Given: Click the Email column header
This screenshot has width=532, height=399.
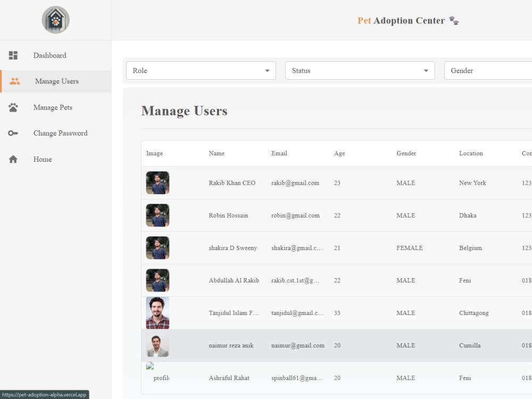Looking at the screenshot, I should pyautogui.click(x=279, y=153).
